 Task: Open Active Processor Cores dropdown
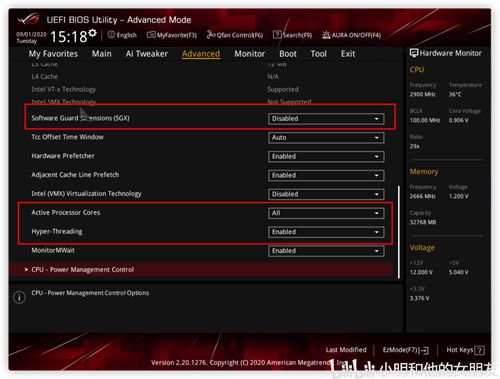[x=326, y=213]
